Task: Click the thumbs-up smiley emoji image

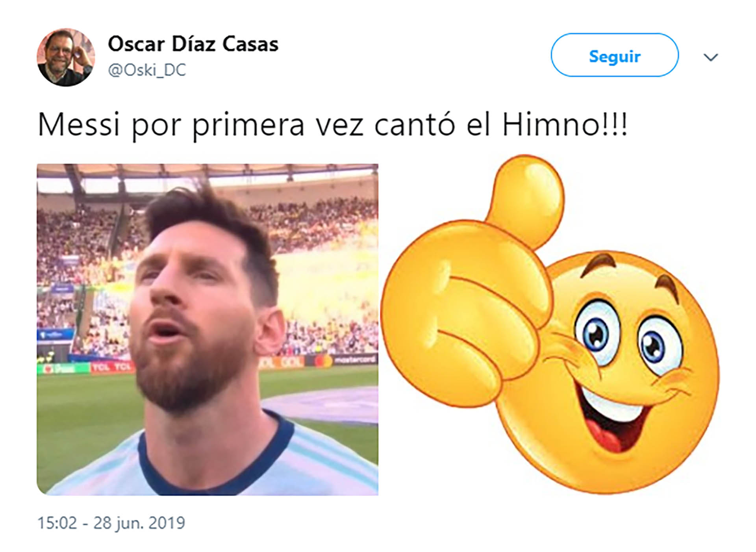Action: pos(550,324)
